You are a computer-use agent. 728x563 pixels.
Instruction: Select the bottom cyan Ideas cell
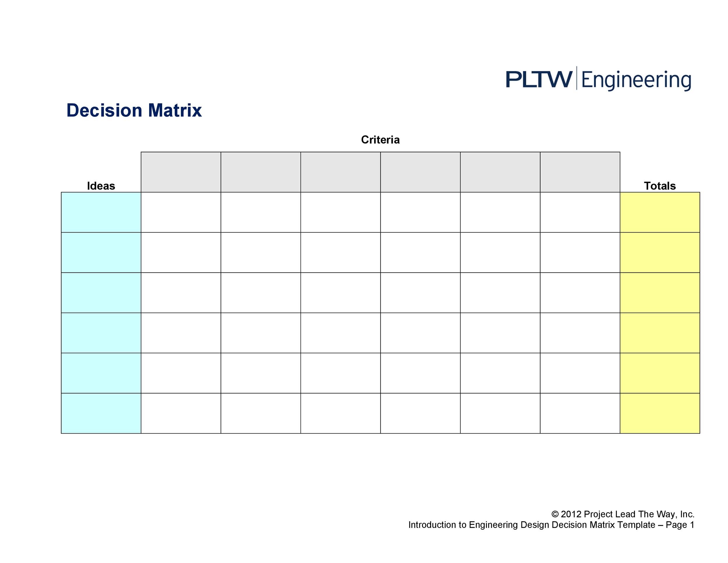pyautogui.click(x=101, y=413)
